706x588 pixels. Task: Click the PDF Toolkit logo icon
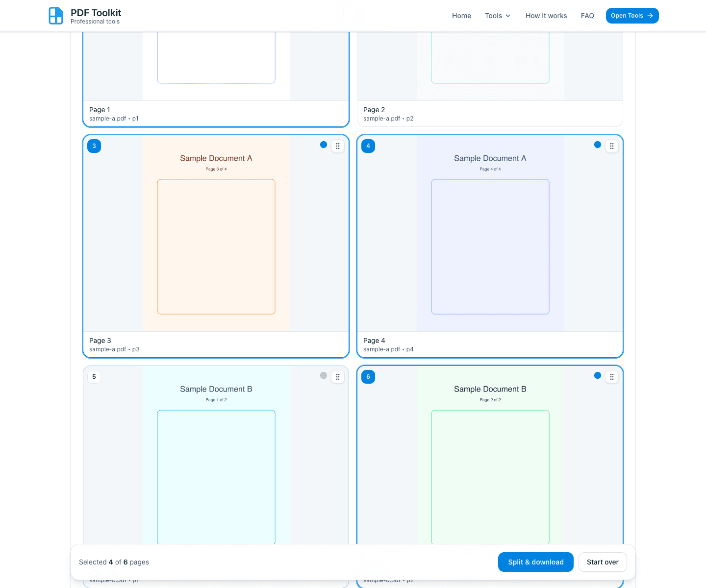point(55,15)
